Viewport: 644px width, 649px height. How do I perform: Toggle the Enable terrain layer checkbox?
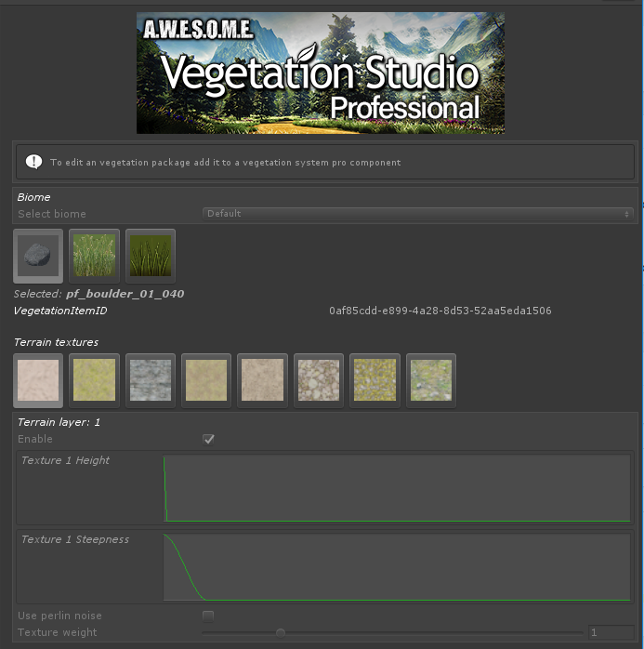pyautogui.click(x=208, y=439)
